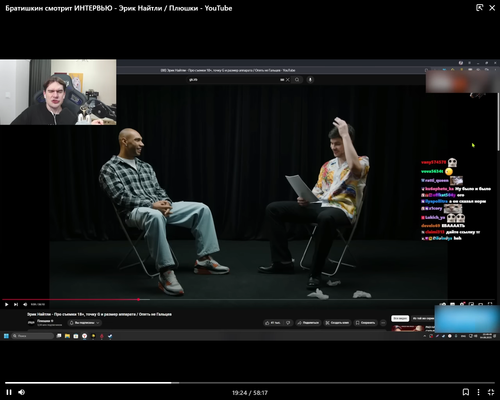Close the pop-out video window
The width and height of the screenshot is (500, 400).
492,8
